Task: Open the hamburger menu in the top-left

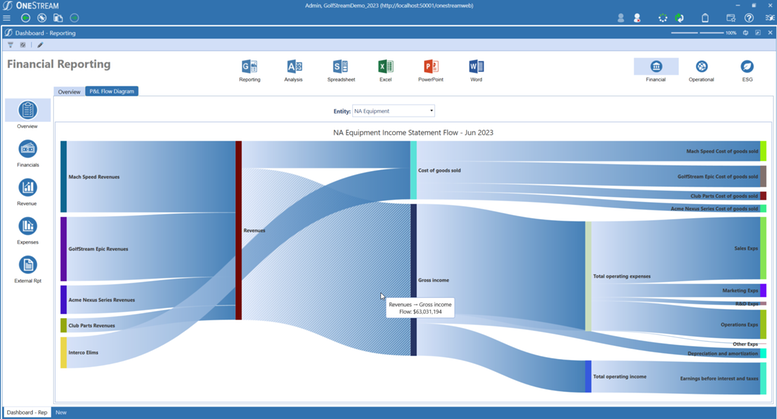Action: pos(6,18)
